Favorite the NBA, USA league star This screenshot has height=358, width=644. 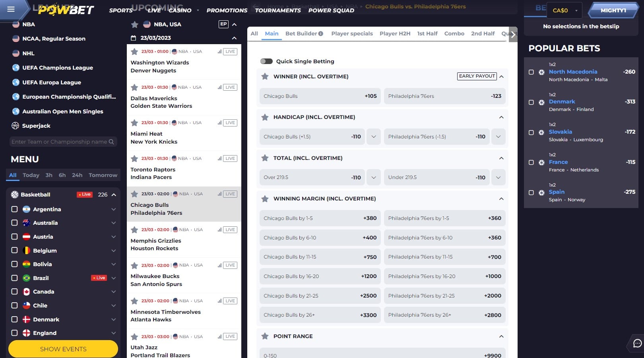pyautogui.click(x=135, y=25)
